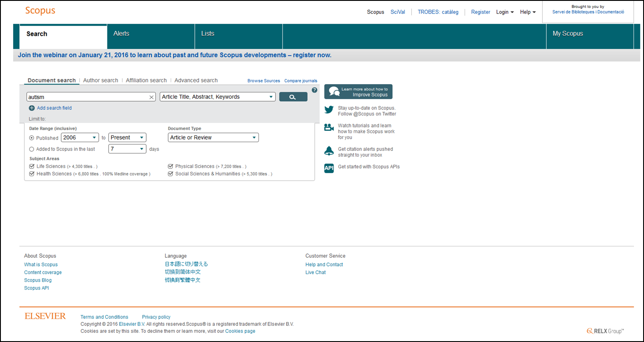Click the Add search field link text
The image size is (644, 342).
point(54,108)
